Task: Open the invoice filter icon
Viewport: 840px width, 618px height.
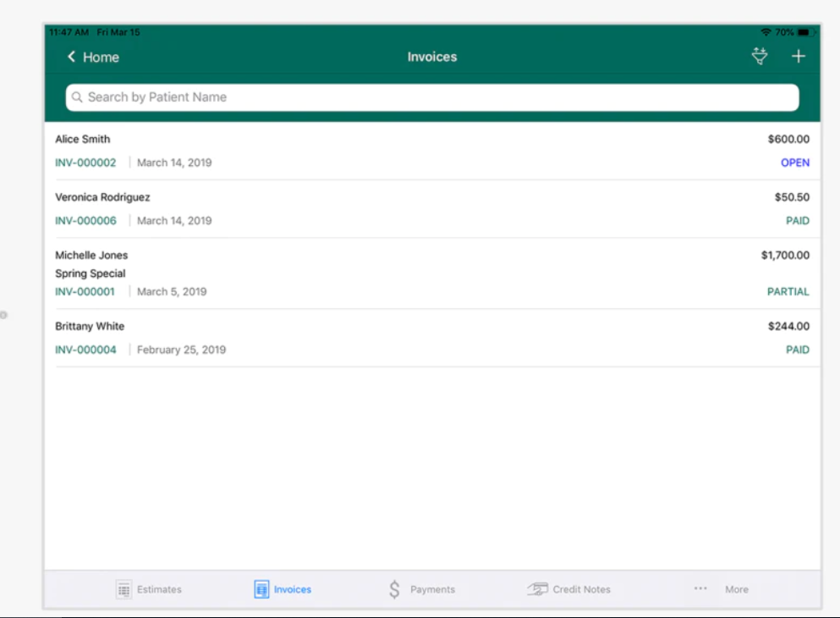Action: pos(759,56)
